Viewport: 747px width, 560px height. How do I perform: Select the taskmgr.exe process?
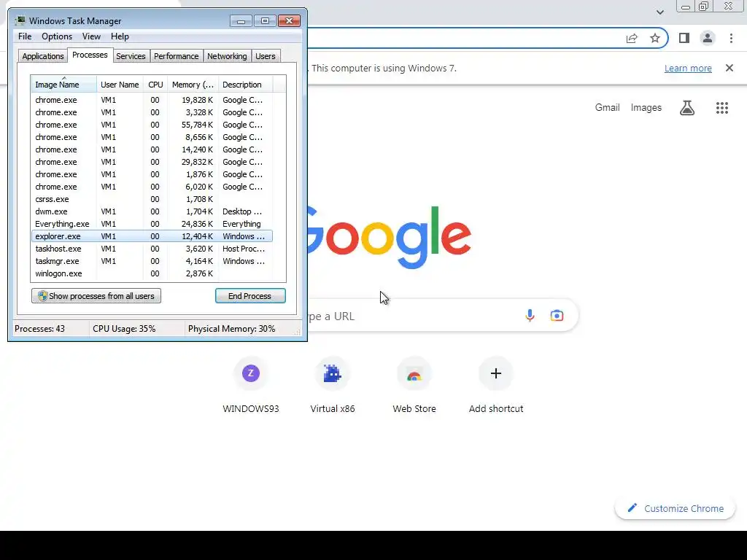152,261
